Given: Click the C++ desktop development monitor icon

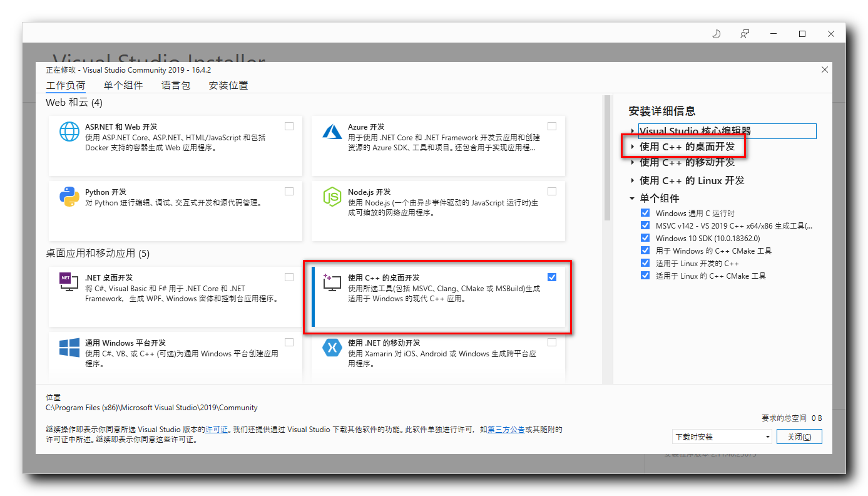Looking at the screenshot, I should (332, 282).
